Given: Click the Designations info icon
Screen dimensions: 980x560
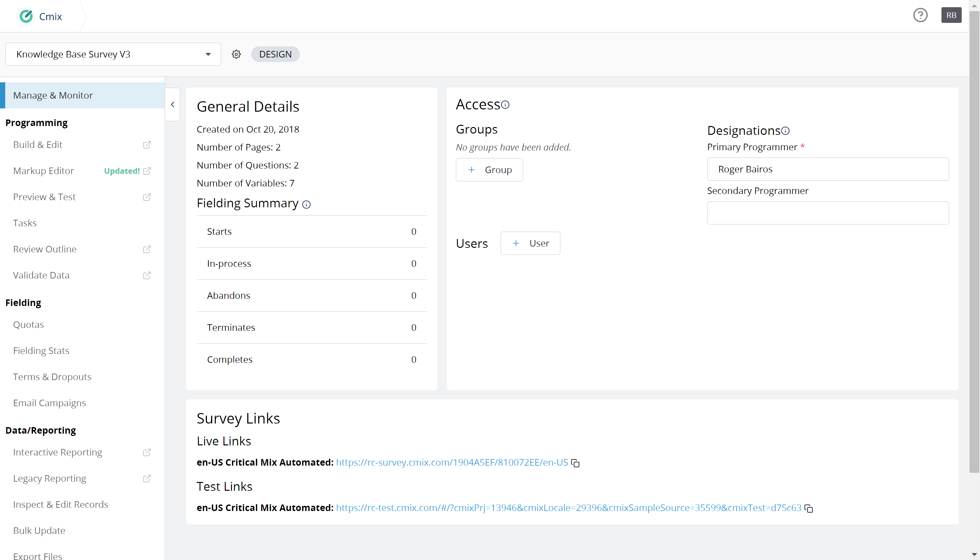Looking at the screenshot, I should pos(785,131).
